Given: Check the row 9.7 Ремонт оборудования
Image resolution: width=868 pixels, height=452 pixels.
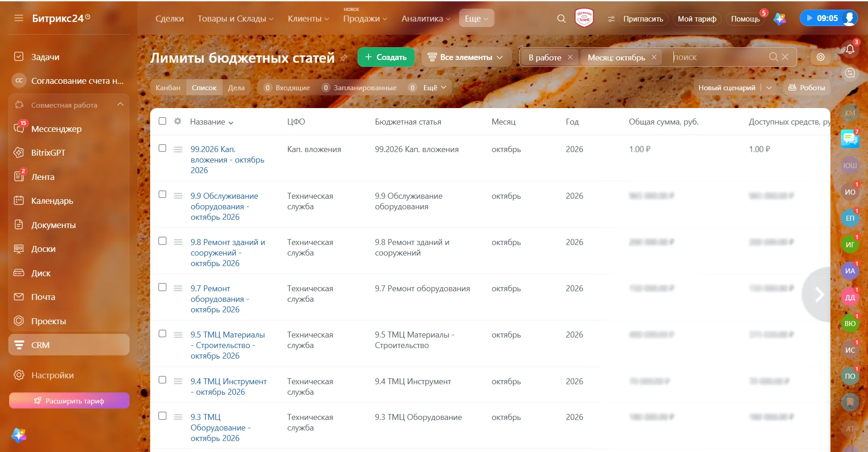Looking at the screenshot, I should tap(163, 287).
